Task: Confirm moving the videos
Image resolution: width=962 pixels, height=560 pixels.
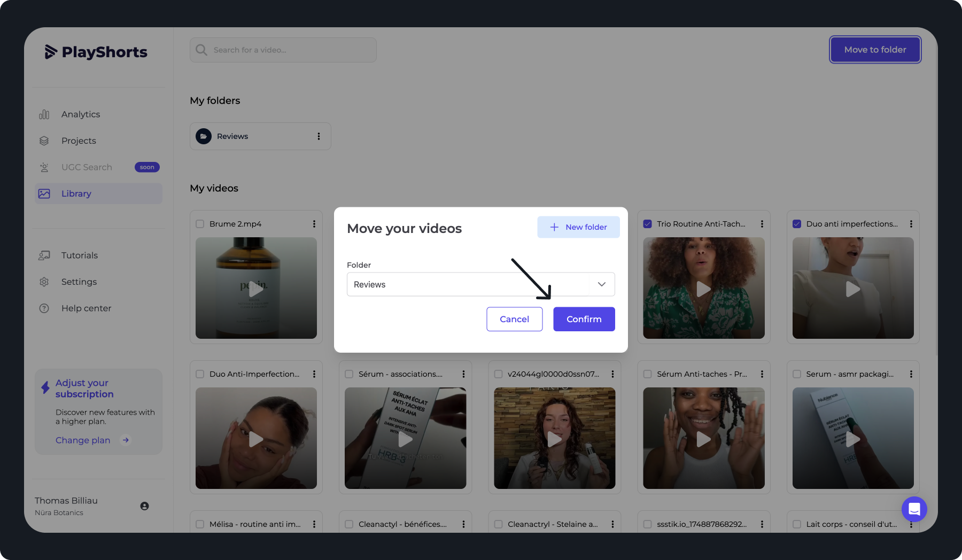Action: click(584, 319)
